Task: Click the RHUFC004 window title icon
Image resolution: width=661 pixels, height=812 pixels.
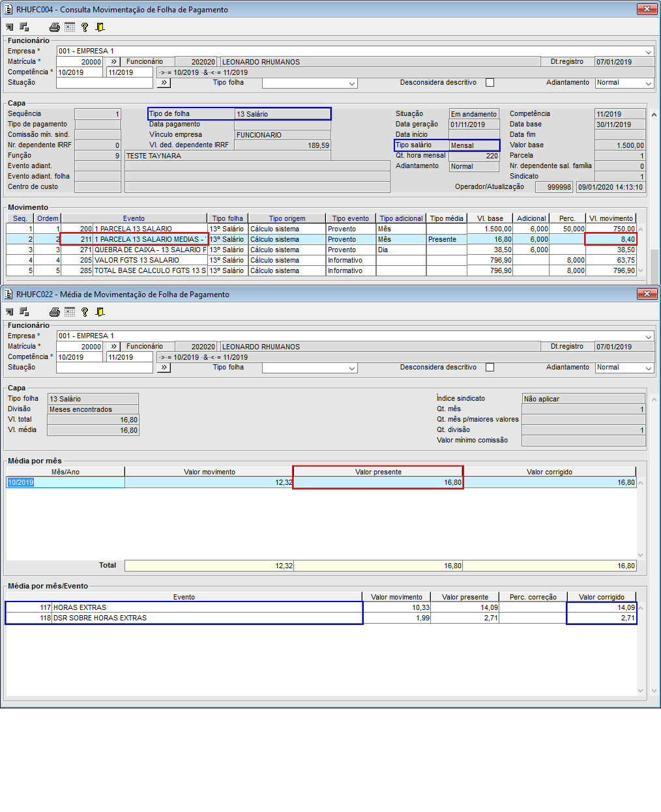Action: [8, 9]
